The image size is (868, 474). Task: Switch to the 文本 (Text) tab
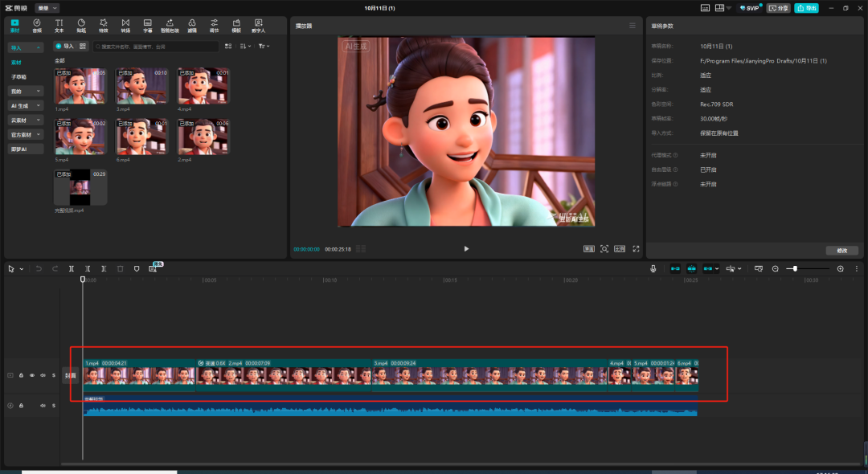click(59, 25)
